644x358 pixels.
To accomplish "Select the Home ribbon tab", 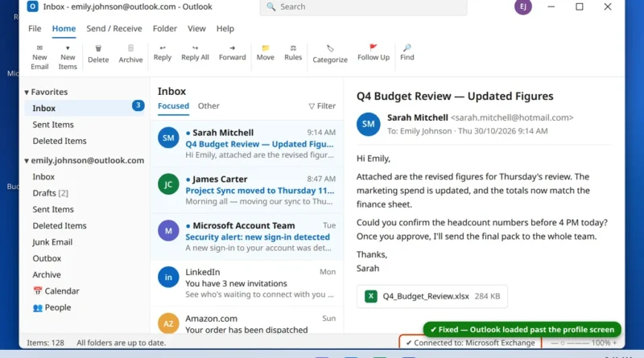I will coord(64,28).
